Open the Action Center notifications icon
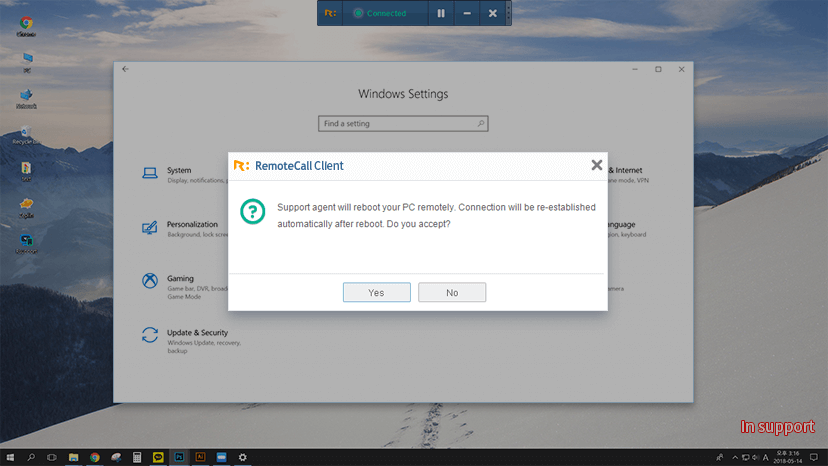The height and width of the screenshot is (466, 828). click(x=814, y=458)
